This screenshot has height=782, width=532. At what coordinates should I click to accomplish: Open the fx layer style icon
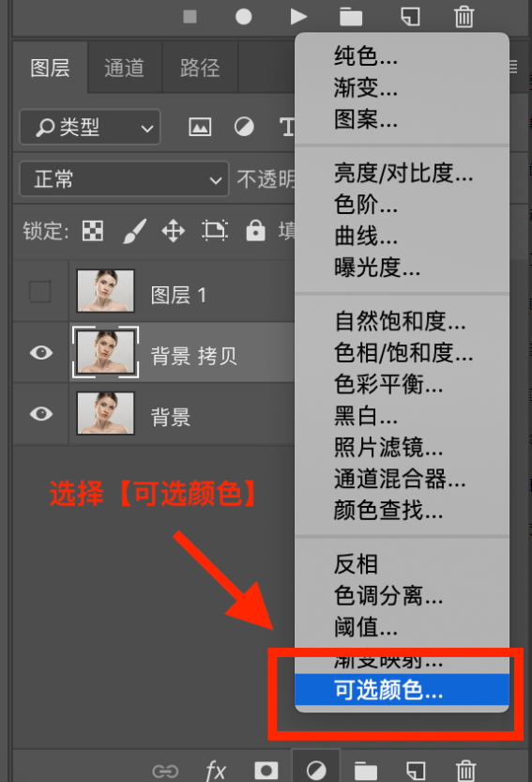pos(216,771)
